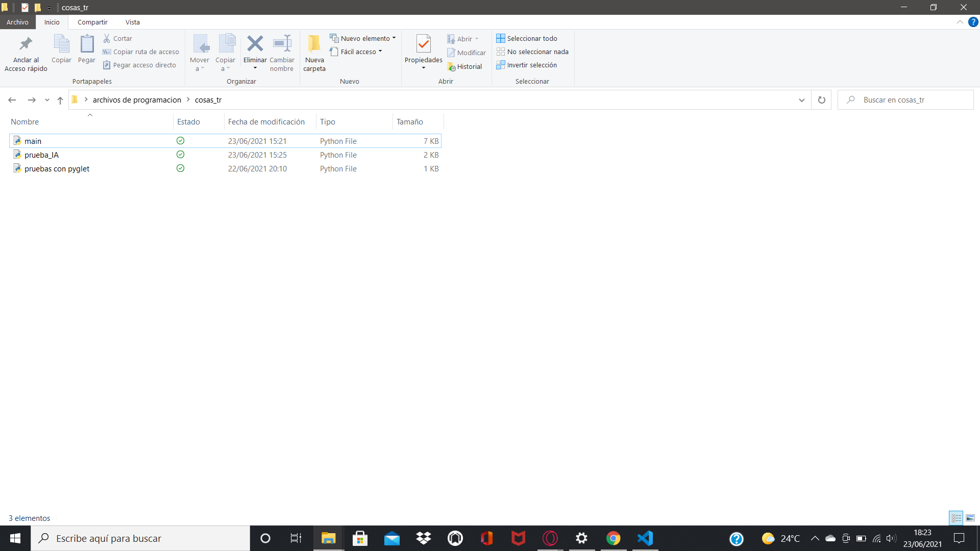Select the Compartir ribbon tab

(x=92, y=22)
